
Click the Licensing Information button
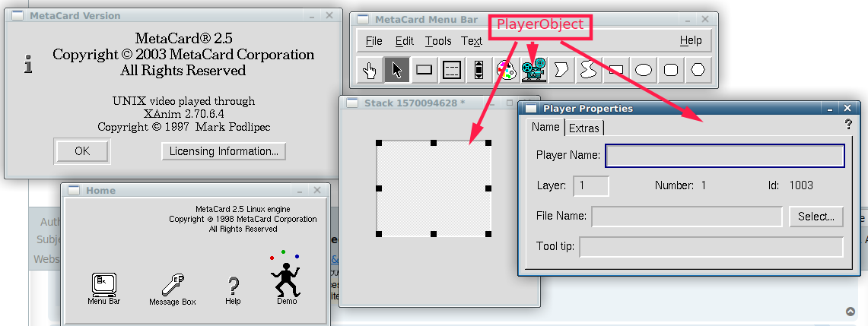point(224,151)
